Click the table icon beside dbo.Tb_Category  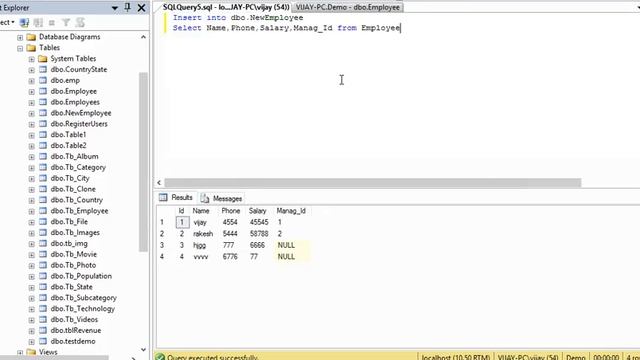pyautogui.click(x=43, y=167)
